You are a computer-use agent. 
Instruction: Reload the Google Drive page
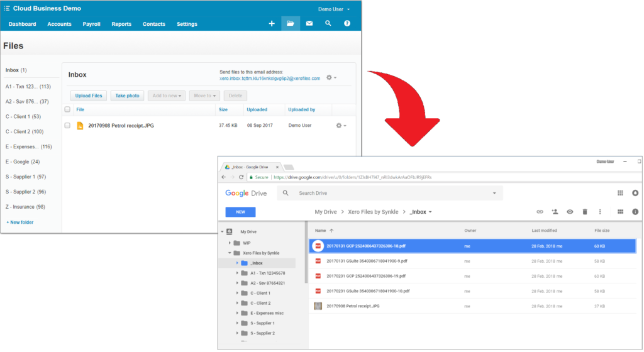241,177
